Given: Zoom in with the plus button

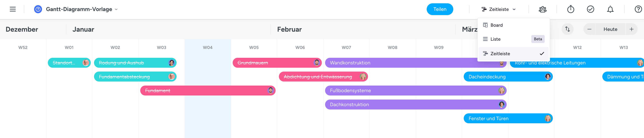Looking at the screenshot, I should pyautogui.click(x=632, y=29).
